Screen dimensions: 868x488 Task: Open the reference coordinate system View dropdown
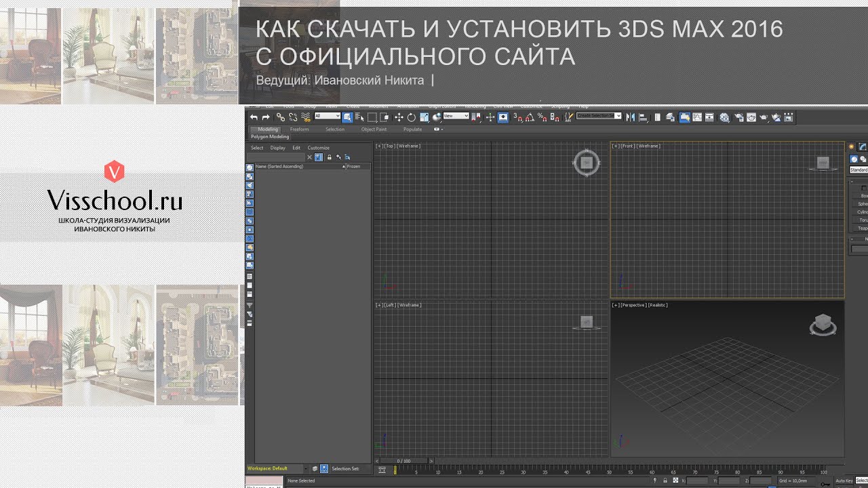pos(456,116)
